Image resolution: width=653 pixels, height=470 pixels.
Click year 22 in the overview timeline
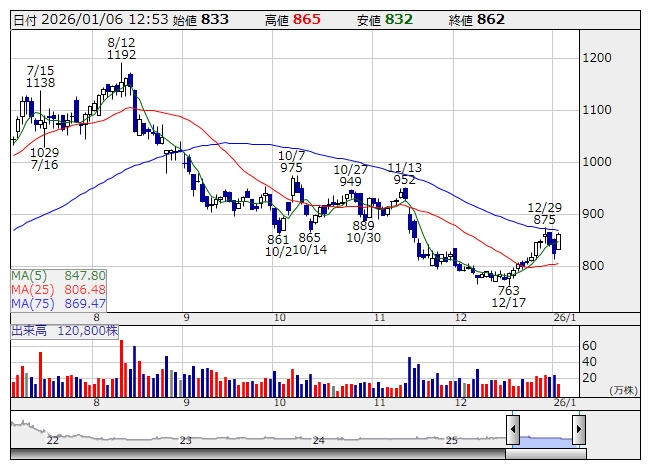point(53,440)
